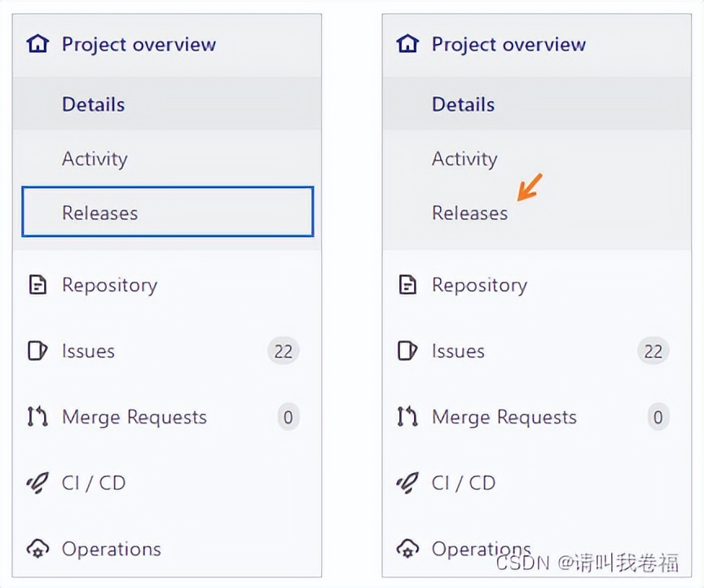Click the Operations cloud-gear icon in left sidebar
This screenshot has height=588, width=704.
37,549
